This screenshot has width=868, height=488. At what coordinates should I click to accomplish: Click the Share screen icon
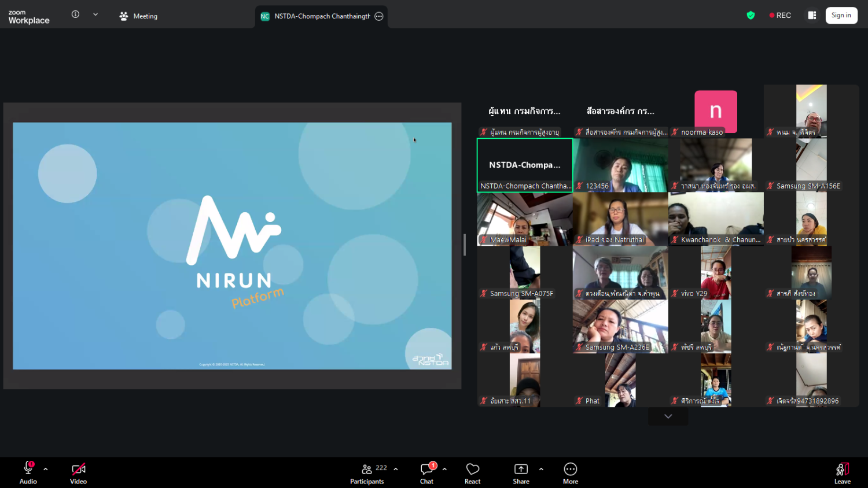point(521,472)
